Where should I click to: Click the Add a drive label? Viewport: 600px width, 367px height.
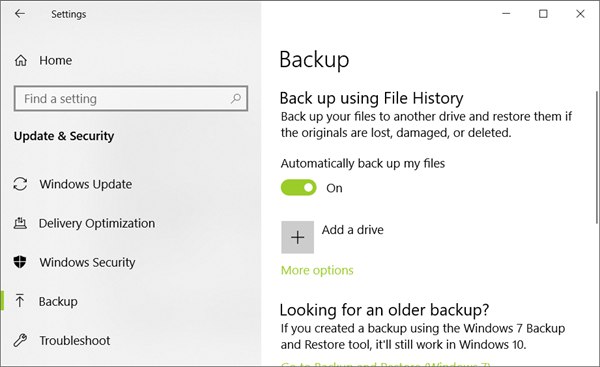(352, 230)
